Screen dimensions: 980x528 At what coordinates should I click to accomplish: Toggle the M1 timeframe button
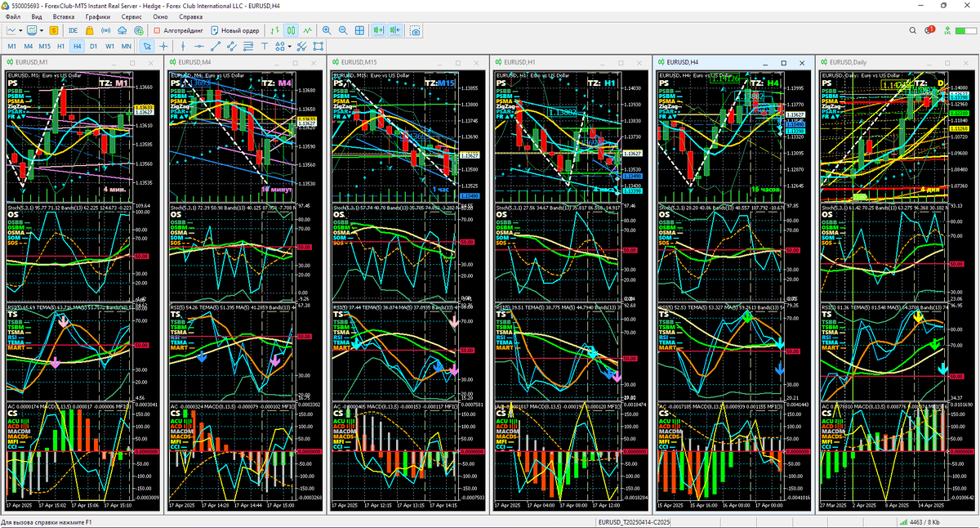pyautogui.click(x=11, y=47)
